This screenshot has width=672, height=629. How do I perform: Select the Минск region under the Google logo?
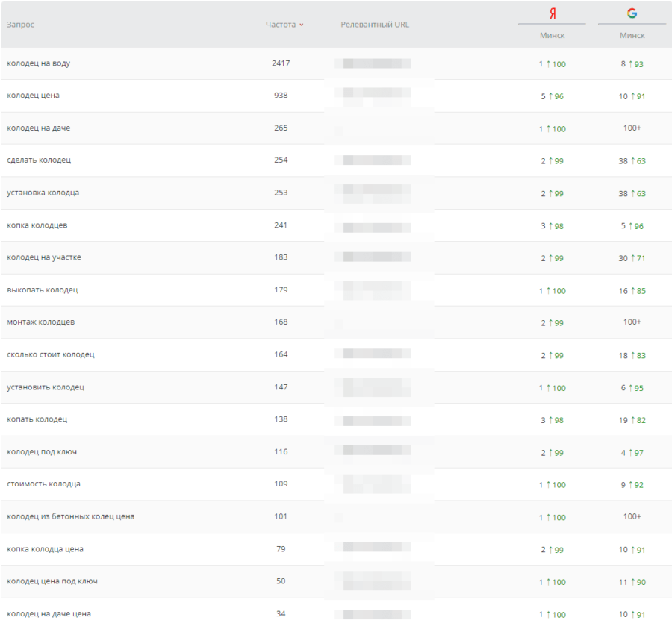tap(632, 36)
